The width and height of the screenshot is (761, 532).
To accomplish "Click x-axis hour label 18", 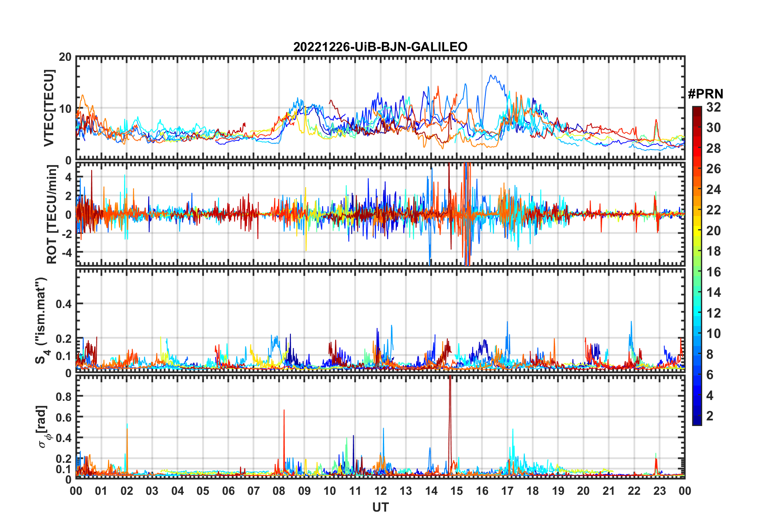I will tap(533, 491).
